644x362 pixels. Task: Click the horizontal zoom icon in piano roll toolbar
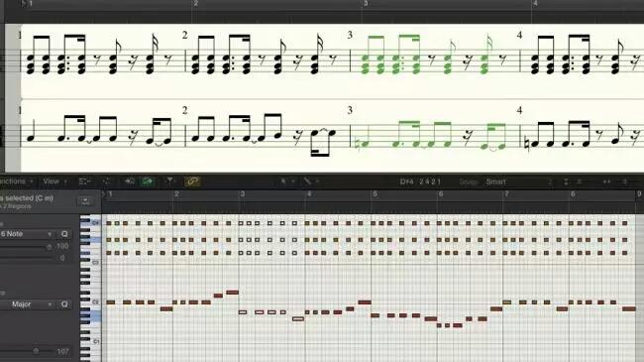[606, 181]
